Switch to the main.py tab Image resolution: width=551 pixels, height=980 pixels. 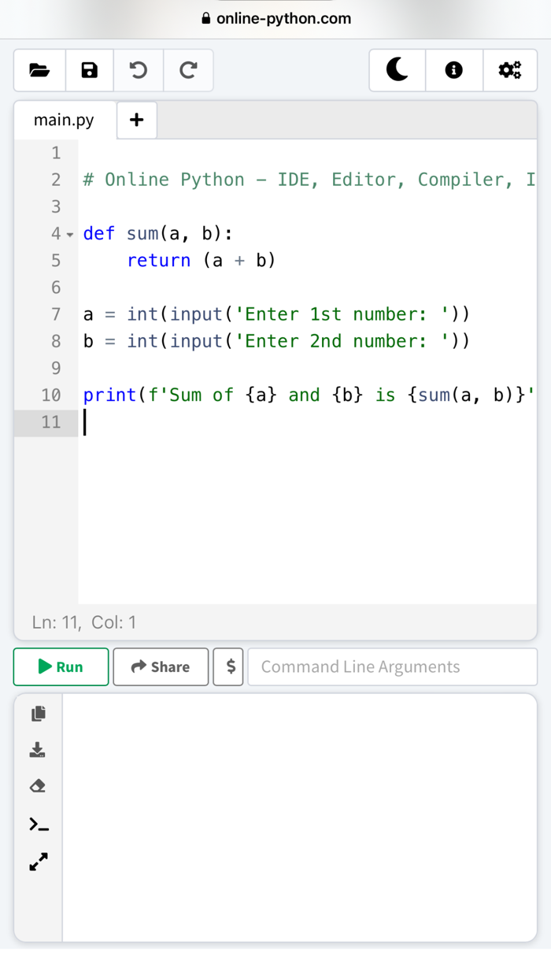(63, 120)
